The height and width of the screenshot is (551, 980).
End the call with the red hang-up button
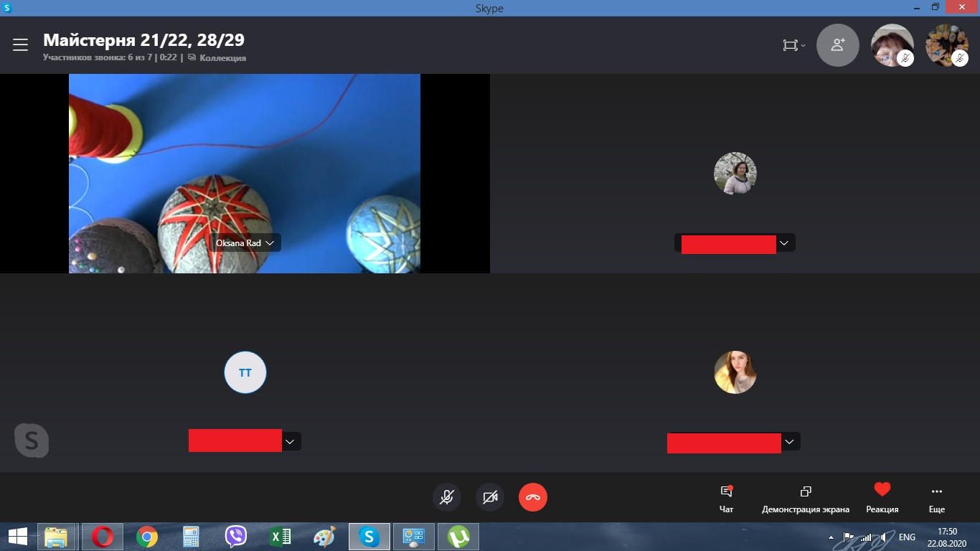point(533,497)
